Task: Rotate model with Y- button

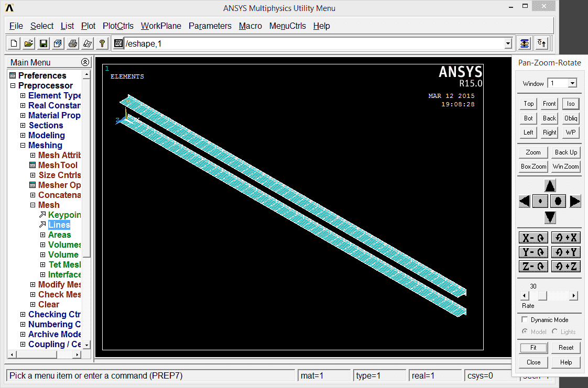Action: click(x=533, y=252)
